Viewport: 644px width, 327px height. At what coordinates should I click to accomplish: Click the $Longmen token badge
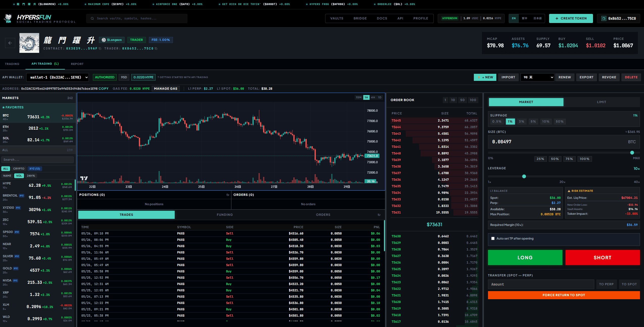tap(112, 40)
